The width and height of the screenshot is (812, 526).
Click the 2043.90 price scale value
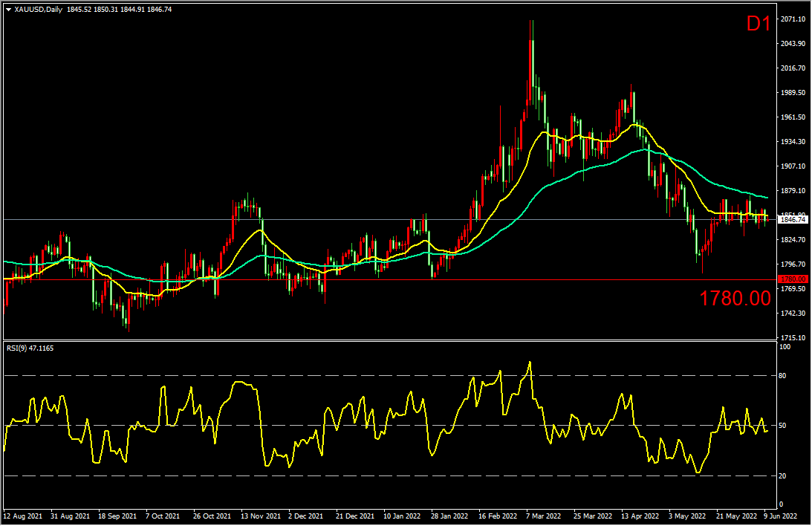tap(793, 44)
